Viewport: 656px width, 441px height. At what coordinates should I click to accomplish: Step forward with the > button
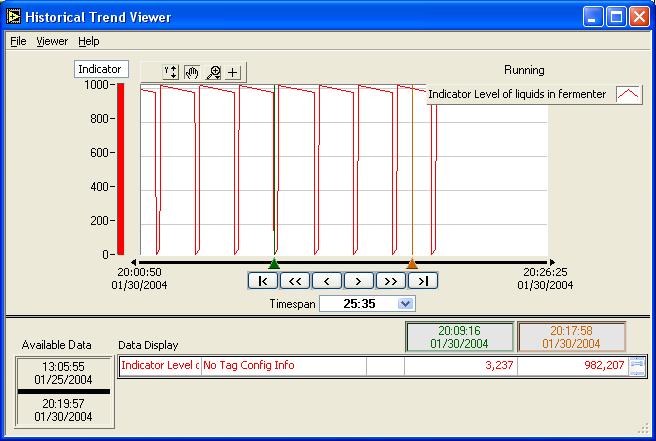point(358,281)
